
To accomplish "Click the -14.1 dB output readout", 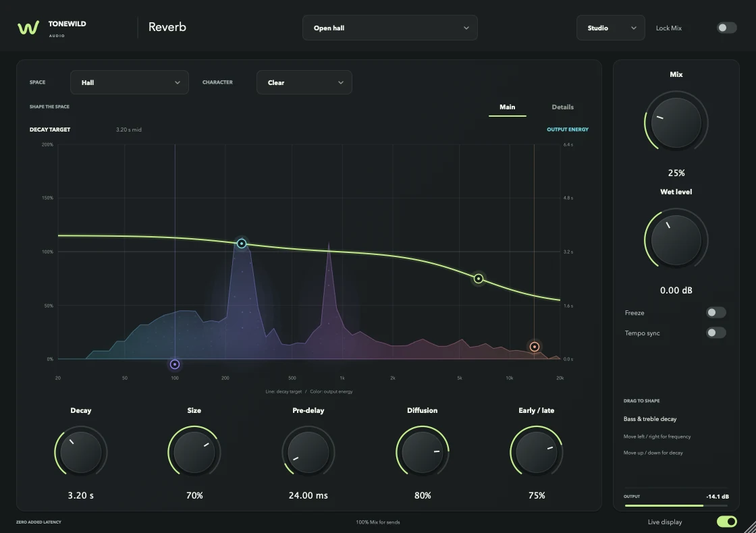I will (718, 497).
